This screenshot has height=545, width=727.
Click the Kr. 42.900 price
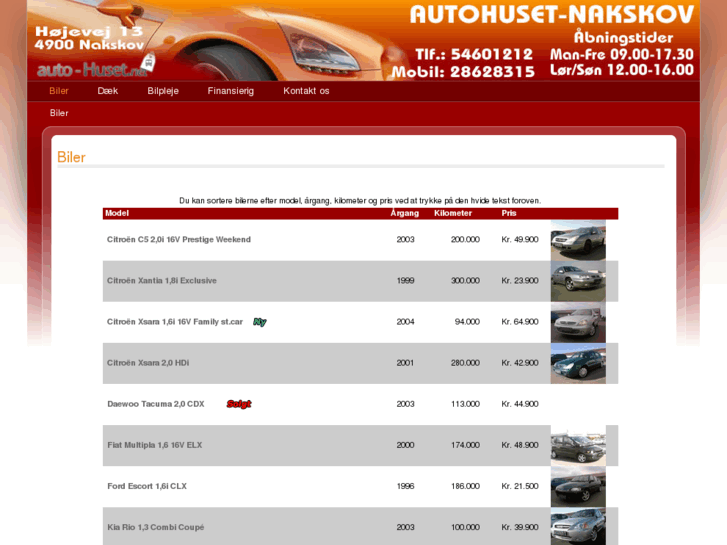coord(520,363)
